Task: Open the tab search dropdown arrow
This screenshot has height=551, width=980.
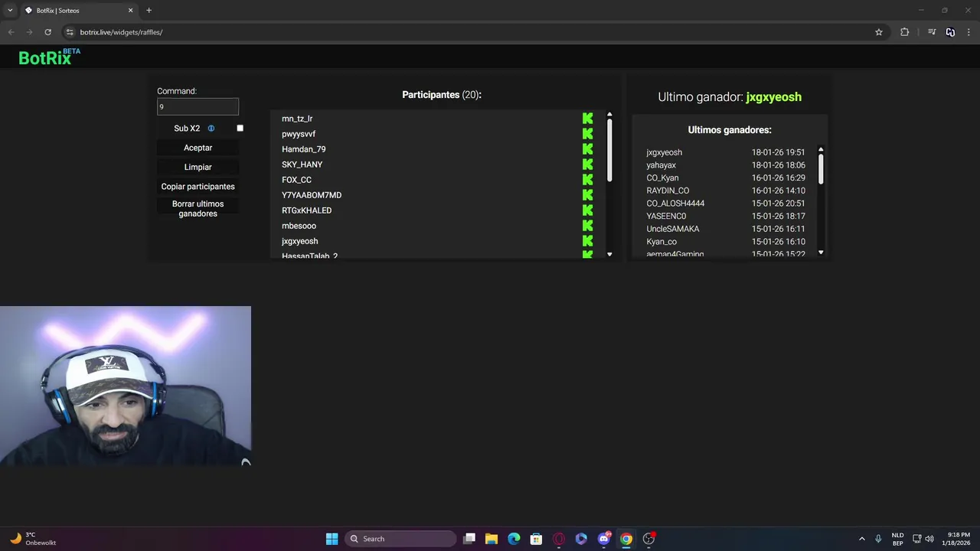Action: [x=10, y=11]
